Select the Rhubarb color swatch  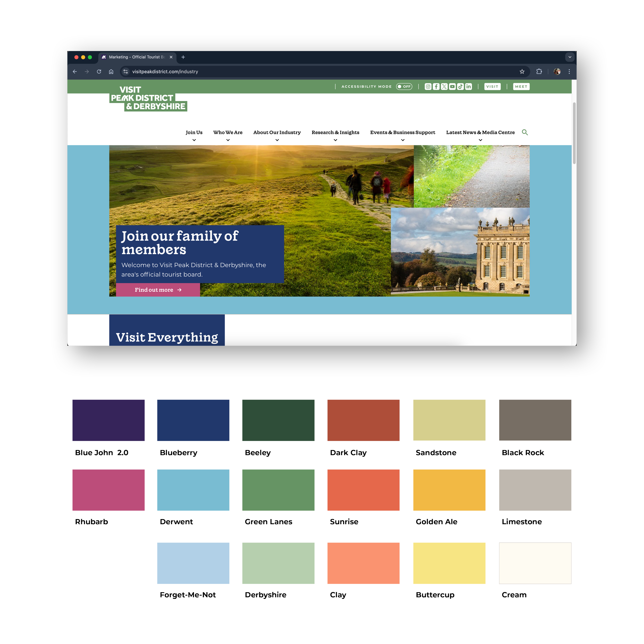(x=109, y=490)
